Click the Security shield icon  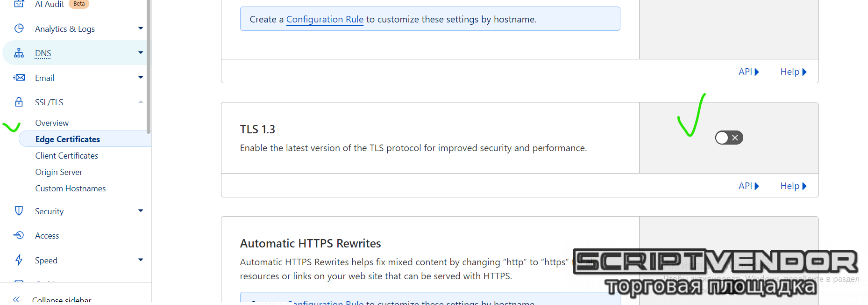[x=19, y=211]
